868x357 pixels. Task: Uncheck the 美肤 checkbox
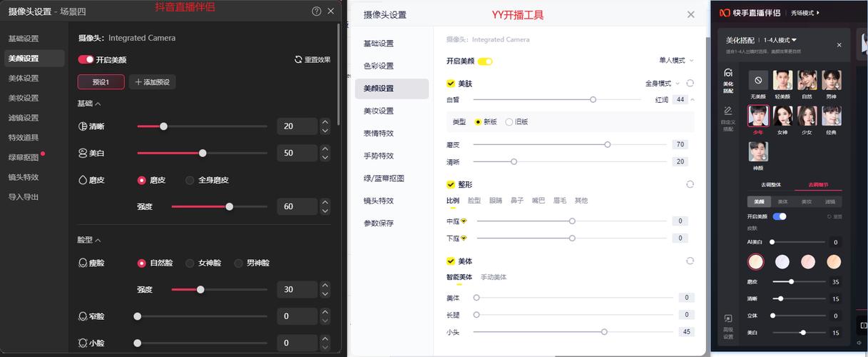tap(451, 84)
